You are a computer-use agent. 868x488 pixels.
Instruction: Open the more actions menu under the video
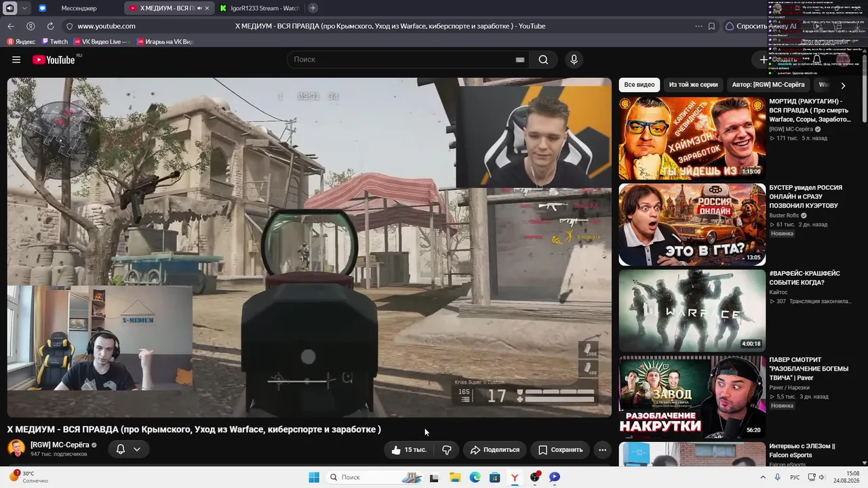[602, 449]
